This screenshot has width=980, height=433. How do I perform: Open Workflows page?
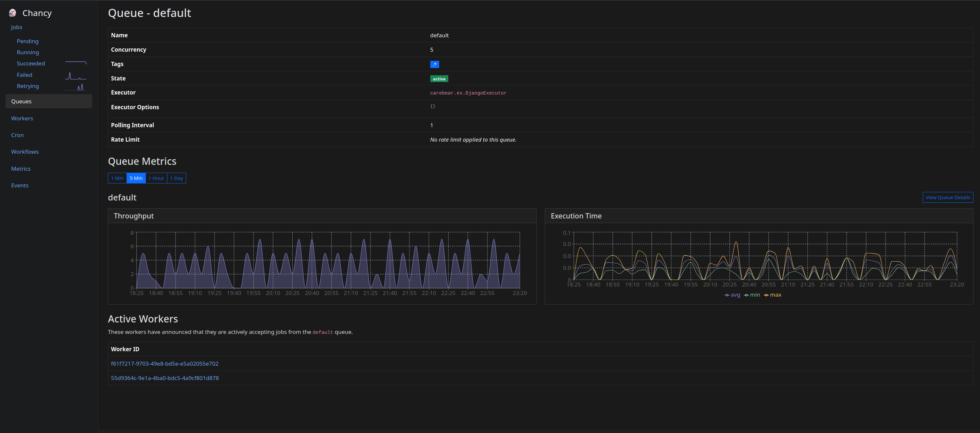pos(25,152)
